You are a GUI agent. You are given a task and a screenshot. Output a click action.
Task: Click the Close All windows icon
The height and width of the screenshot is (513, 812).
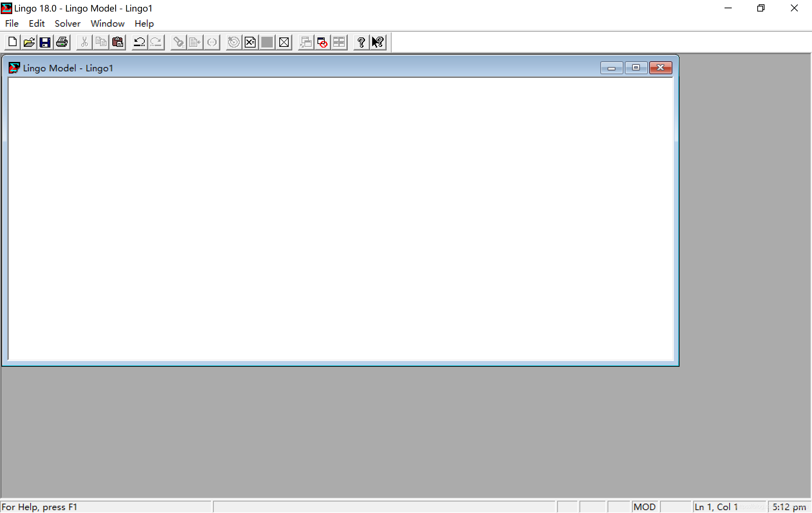pyautogui.click(x=322, y=43)
